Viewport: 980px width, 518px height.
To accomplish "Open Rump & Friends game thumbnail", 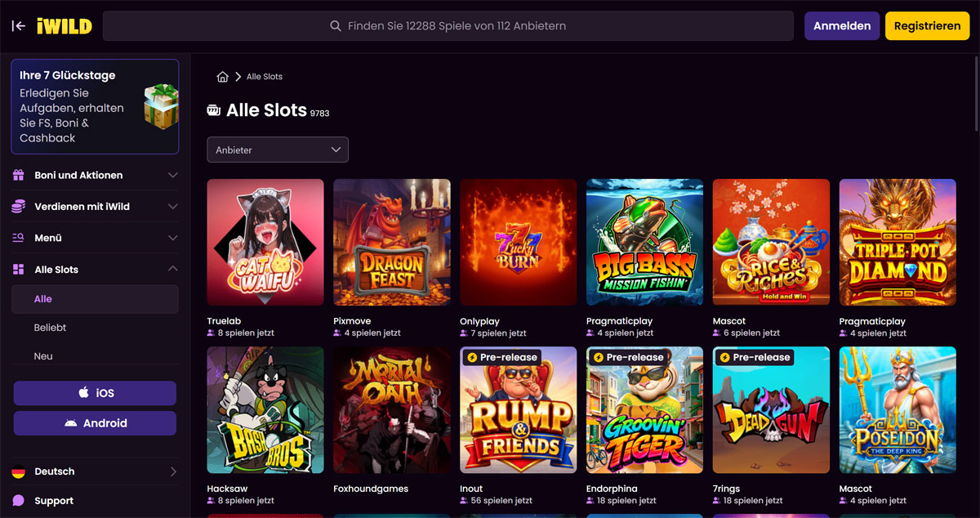I will pos(519,410).
